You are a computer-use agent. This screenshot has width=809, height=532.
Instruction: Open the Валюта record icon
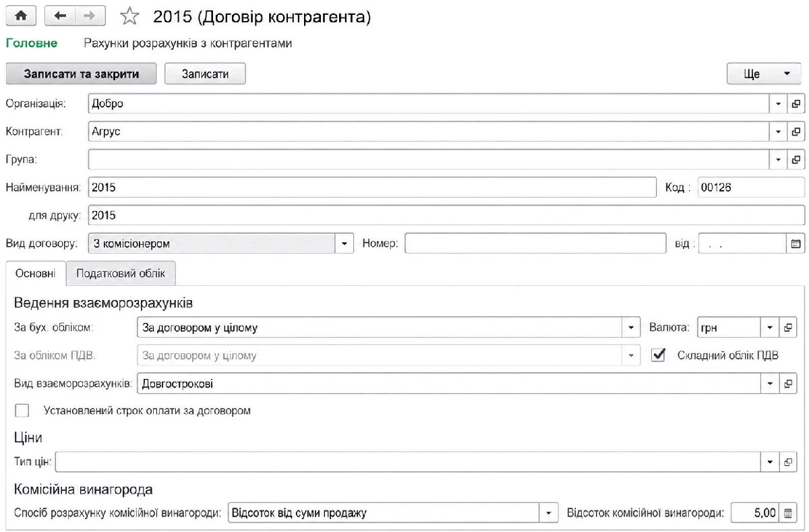coord(787,328)
